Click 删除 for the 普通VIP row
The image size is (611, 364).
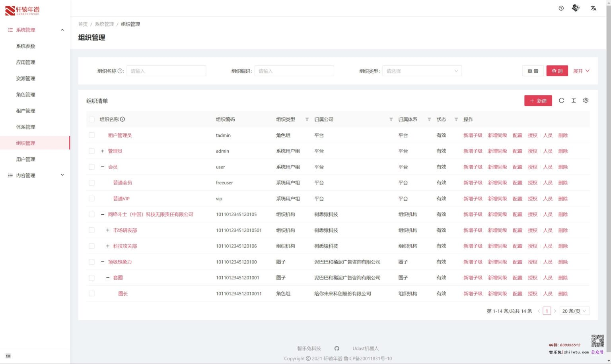563,199
